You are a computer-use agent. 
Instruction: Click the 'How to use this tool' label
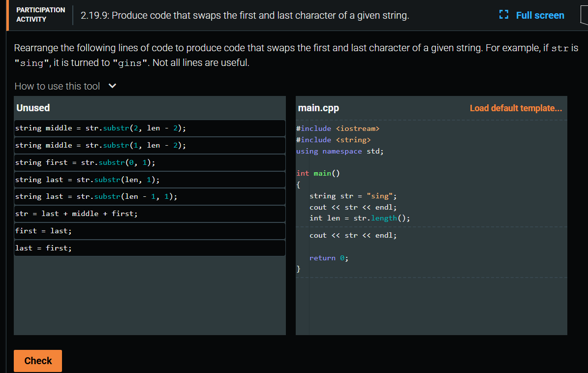(x=57, y=86)
